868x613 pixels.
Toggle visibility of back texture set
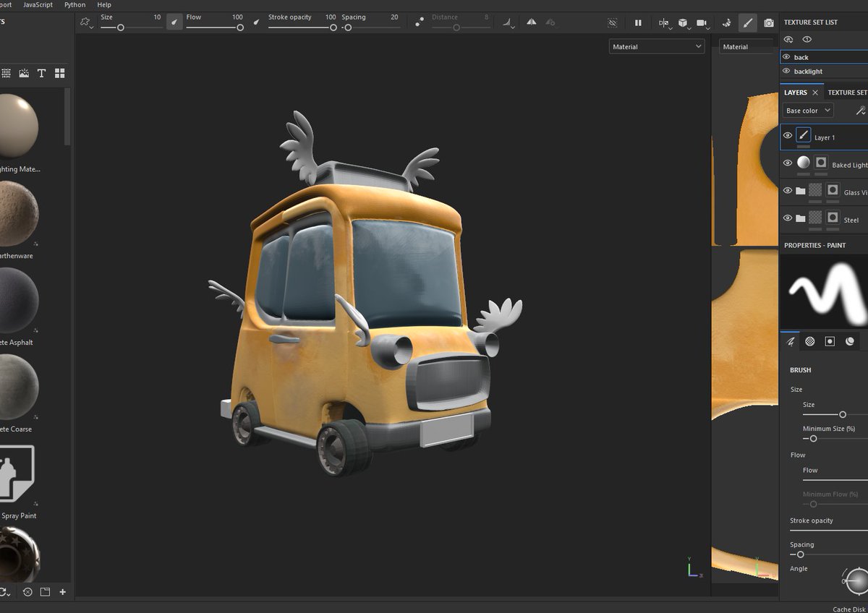[x=786, y=56]
